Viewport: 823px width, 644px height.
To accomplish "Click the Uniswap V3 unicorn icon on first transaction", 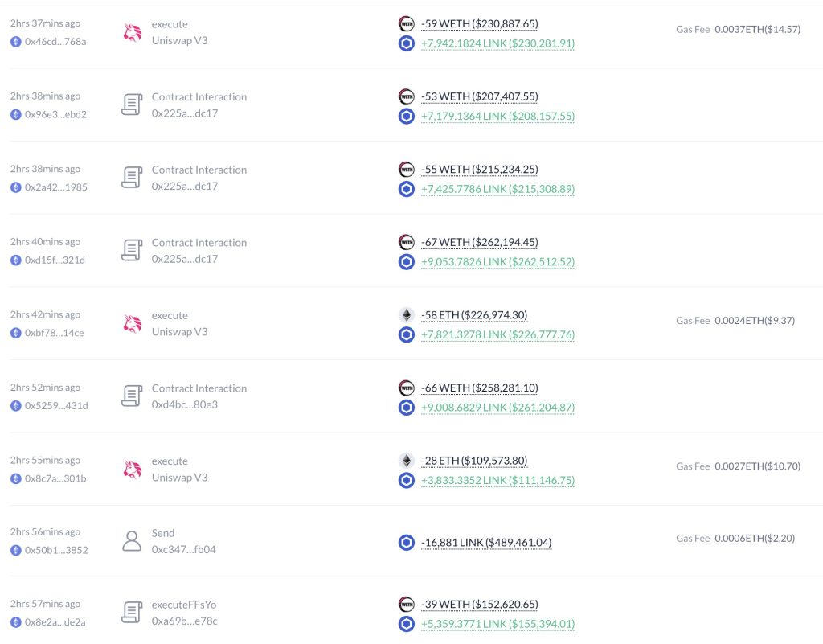I will (132, 32).
